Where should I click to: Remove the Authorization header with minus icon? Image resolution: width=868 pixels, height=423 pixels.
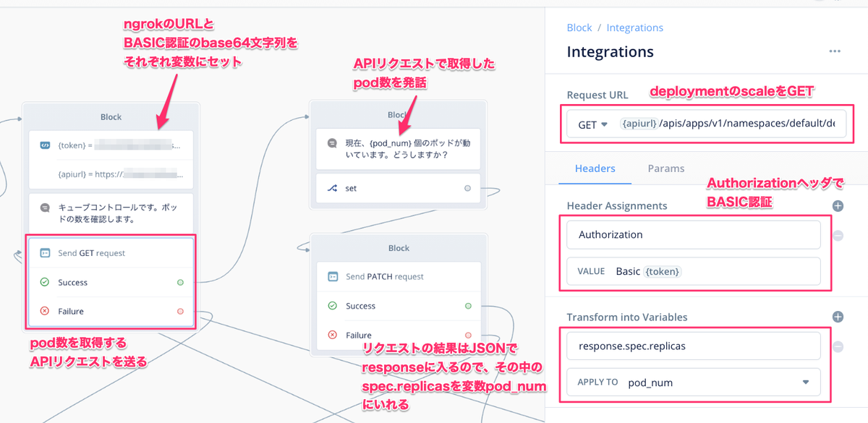click(838, 235)
